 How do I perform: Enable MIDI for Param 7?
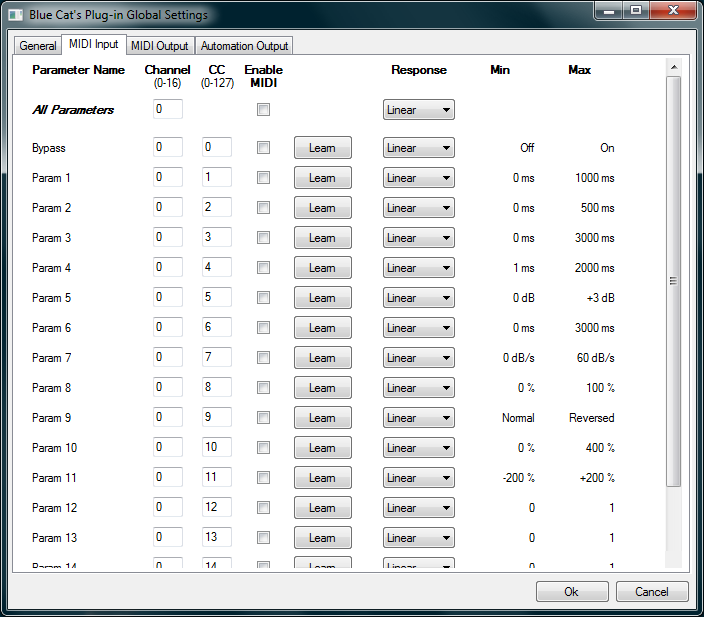(x=264, y=358)
